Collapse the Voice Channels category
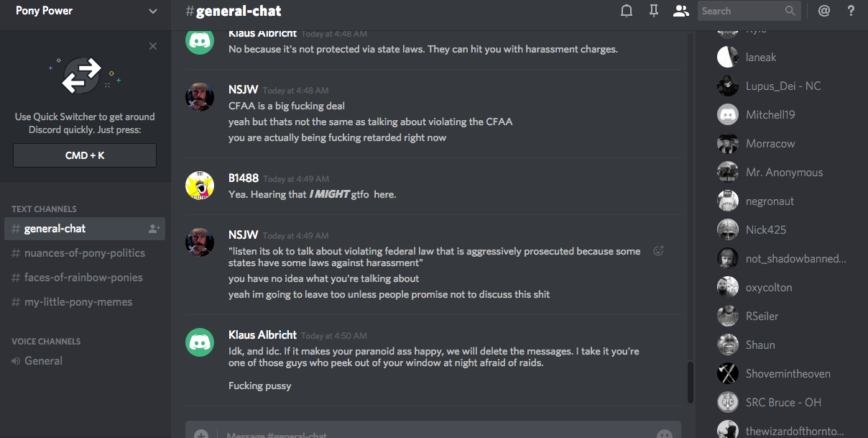Image resolution: width=868 pixels, height=438 pixels. click(x=46, y=342)
